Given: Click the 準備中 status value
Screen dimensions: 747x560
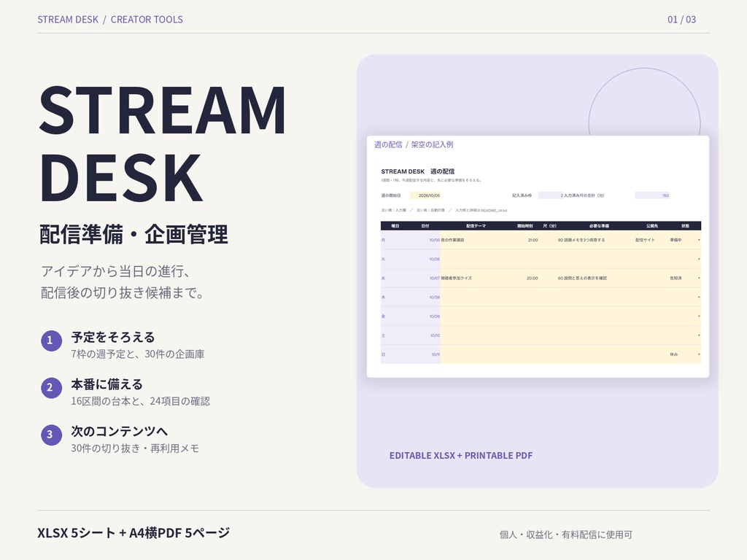Looking at the screenshot, I should pyautogui.click(x=676, y=240).
